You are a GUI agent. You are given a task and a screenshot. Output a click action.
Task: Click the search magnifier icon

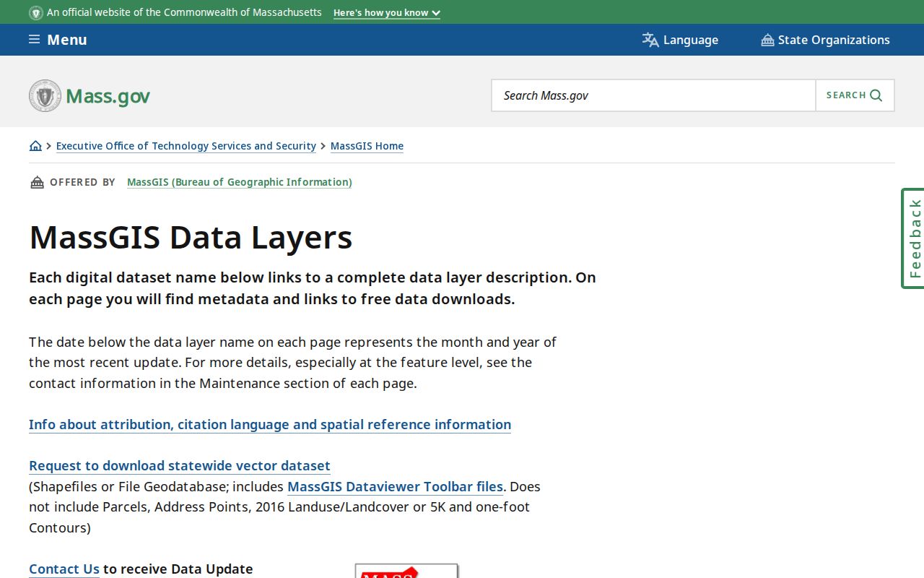(x=876, y=95)
